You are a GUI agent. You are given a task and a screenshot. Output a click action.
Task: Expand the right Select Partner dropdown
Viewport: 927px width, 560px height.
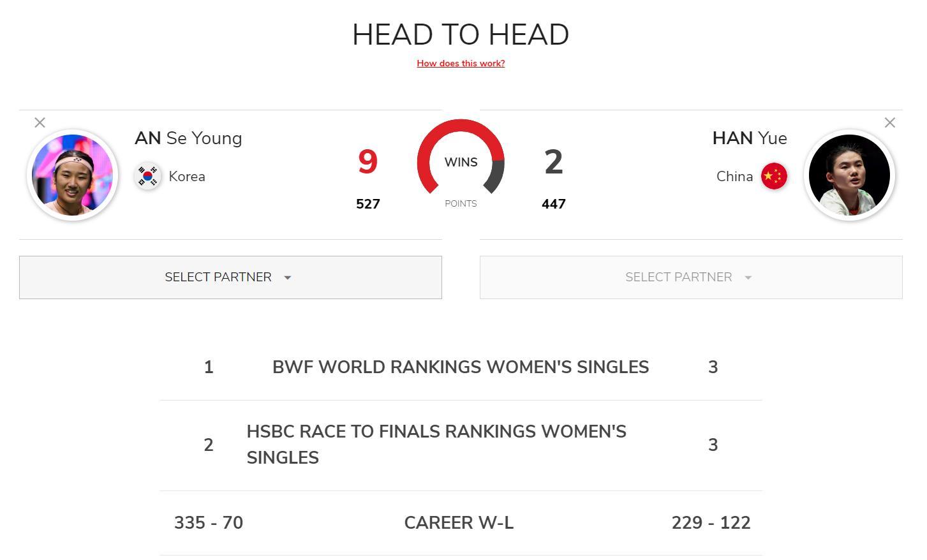pyautogui.click(x=690, y=277)
